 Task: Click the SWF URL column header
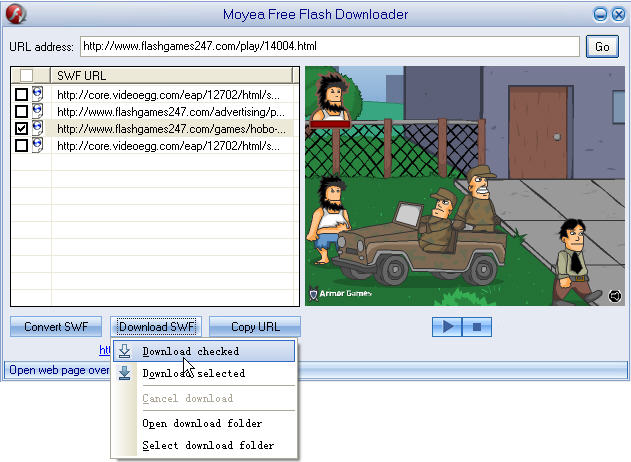click(172, 75)
